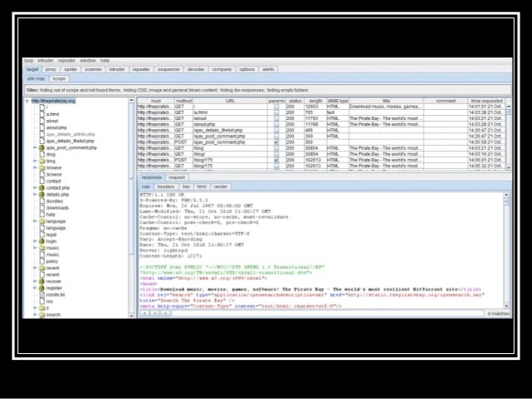532x399 pixels.
Task: Expand the browse folder node
Action: [35, 167]
